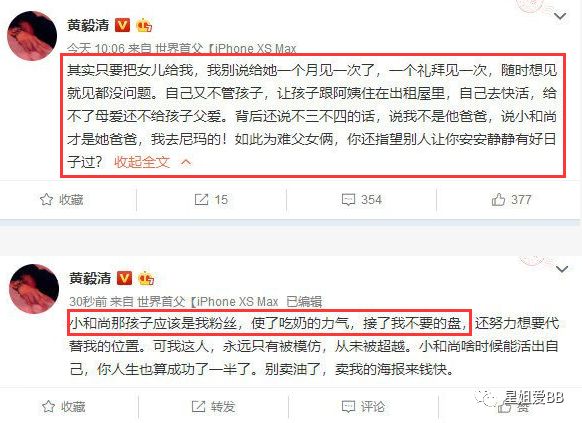Click the verified V badge on second post

[124, 278]
